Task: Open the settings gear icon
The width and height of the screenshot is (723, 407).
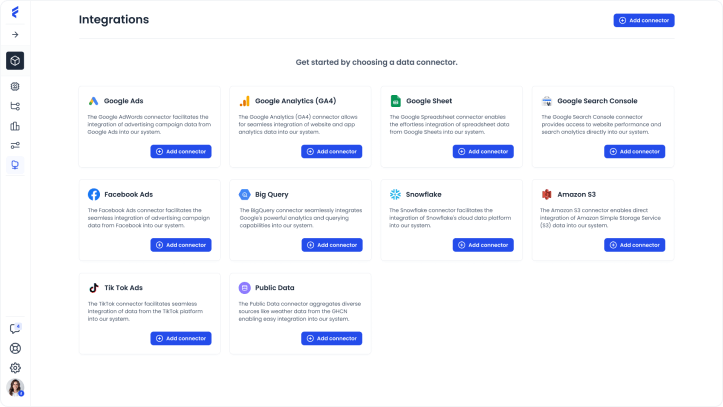Action: (x=15, y=368)
